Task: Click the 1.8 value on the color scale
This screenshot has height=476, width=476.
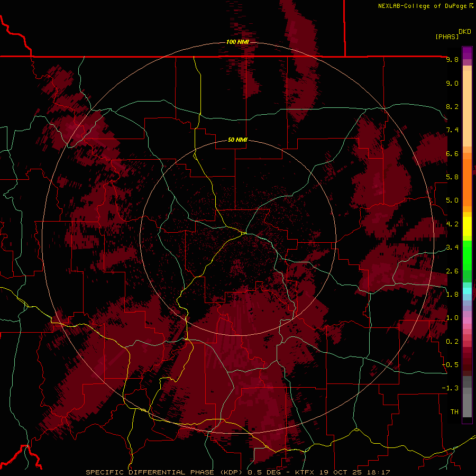Action: coord(452,295)
